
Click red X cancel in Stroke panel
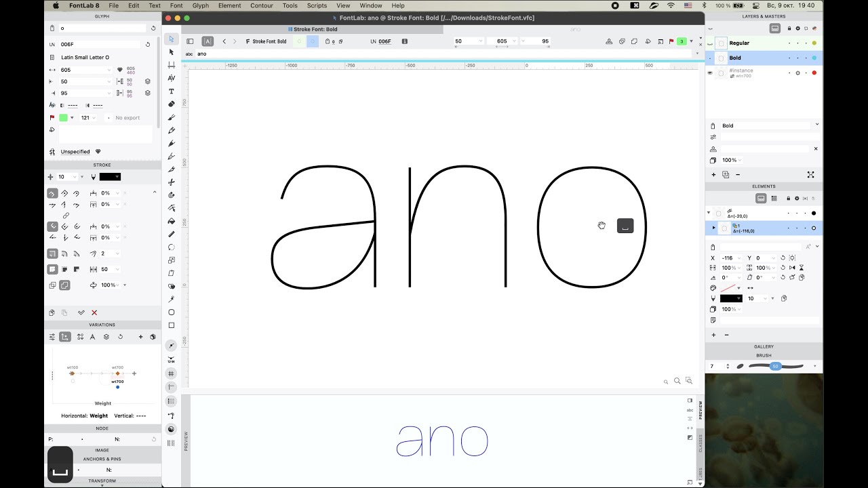94,312
